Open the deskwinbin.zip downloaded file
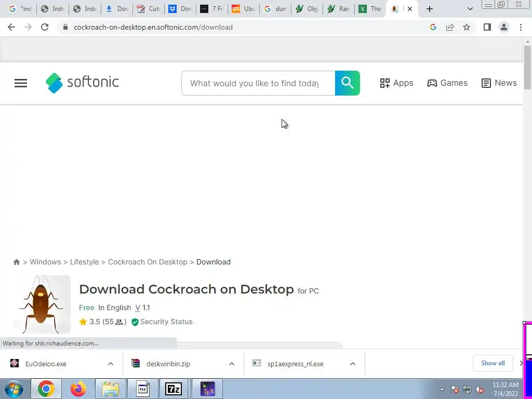Screen dimensions: 532x399 point(168,364)
